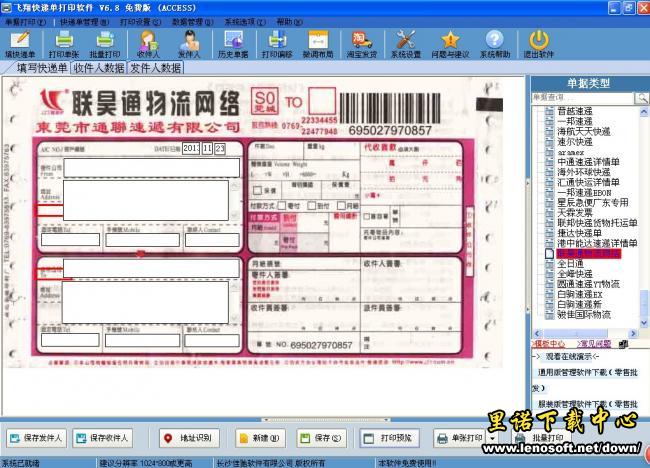Click the 保存收件人 button
Viewport: 650px width, 468px height.
(103, 438)
